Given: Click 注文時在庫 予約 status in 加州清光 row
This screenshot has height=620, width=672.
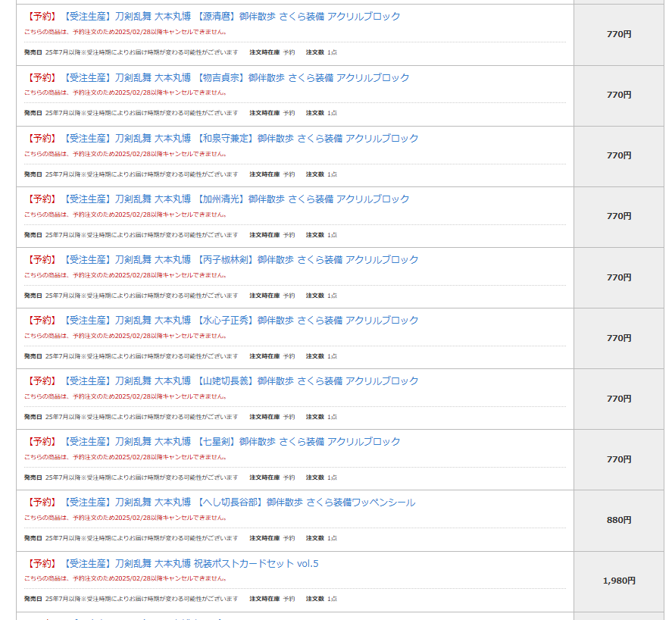Looking at the screenshot, I should pos(272,235).
